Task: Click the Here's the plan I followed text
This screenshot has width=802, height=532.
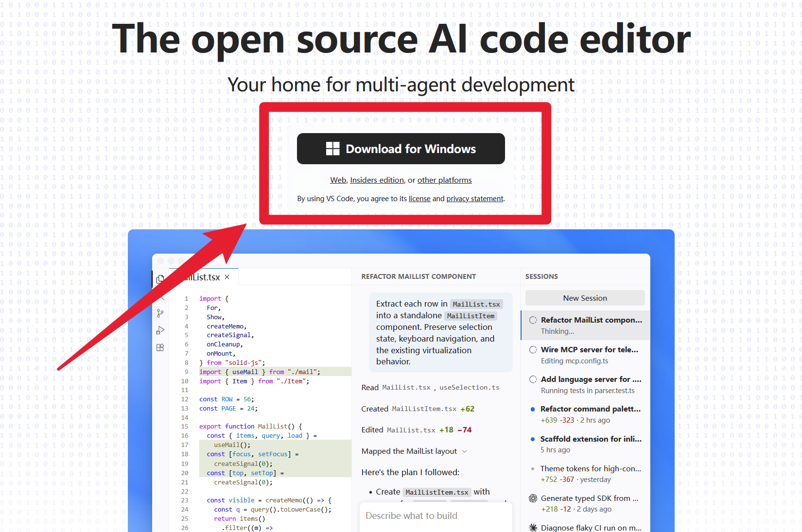Action: tap(410, 472)
